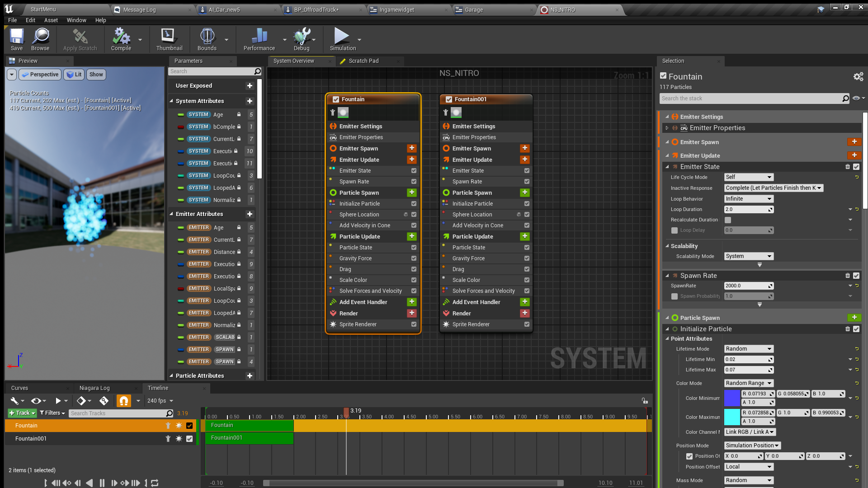Delete the Spawn Rate module
The height and width of the screenshot is (488, 868).
(848, 276)
